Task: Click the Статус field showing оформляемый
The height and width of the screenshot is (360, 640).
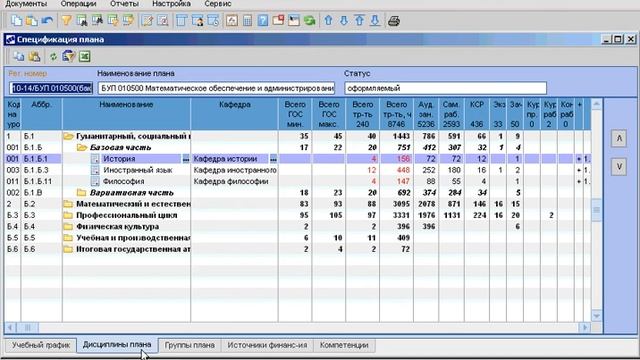Action: 445,88
